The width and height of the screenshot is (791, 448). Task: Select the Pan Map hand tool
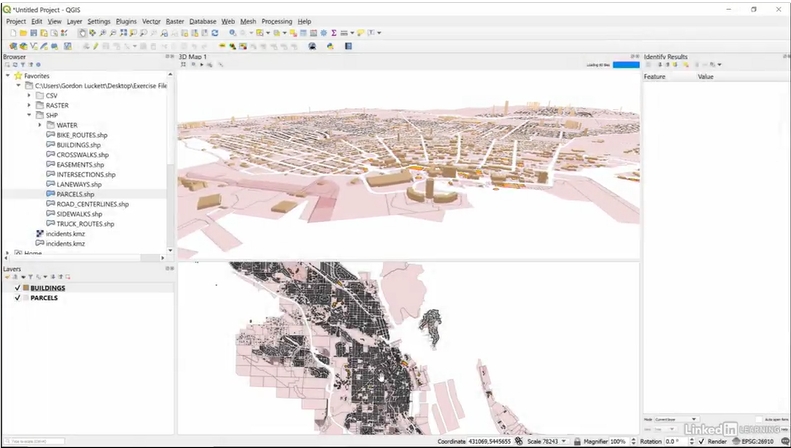[82, 33]
